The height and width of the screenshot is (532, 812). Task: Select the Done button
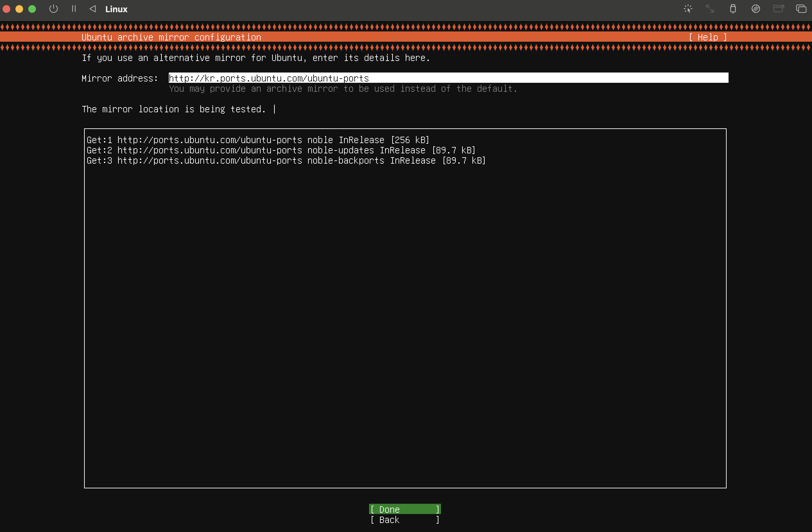[x=405, y=509]
